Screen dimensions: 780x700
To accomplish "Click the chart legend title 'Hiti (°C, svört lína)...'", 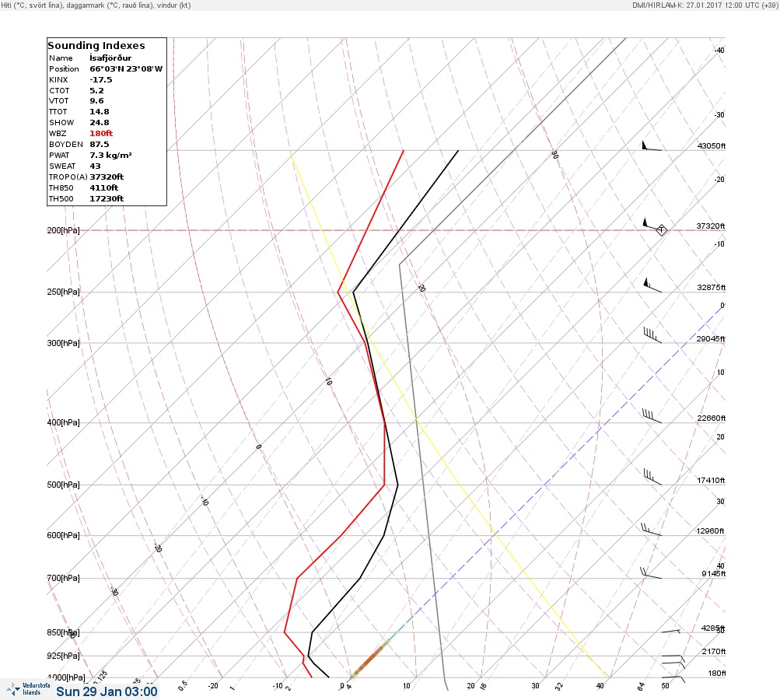I will point(96,5).
